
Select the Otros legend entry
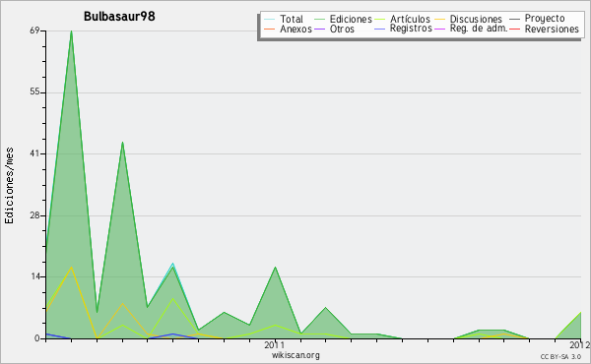(x=342, y=29)
